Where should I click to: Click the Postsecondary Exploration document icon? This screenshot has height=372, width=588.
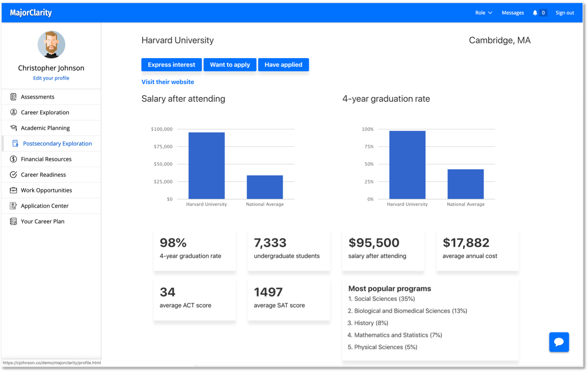[15, 143]
